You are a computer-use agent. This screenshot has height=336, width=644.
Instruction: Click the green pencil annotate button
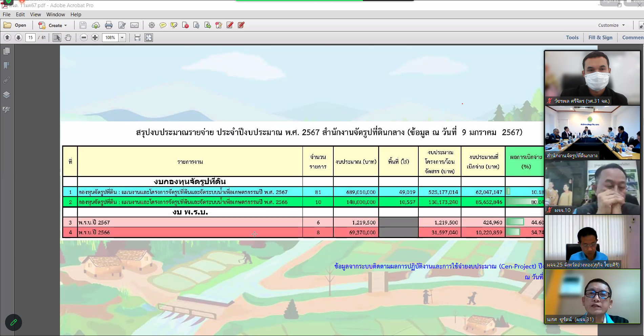pyautogui.click(x=14, y=322)
